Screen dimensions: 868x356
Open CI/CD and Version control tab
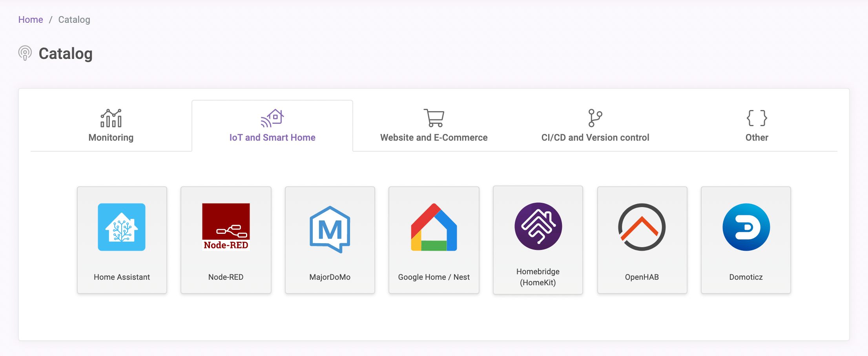(595, 126)
